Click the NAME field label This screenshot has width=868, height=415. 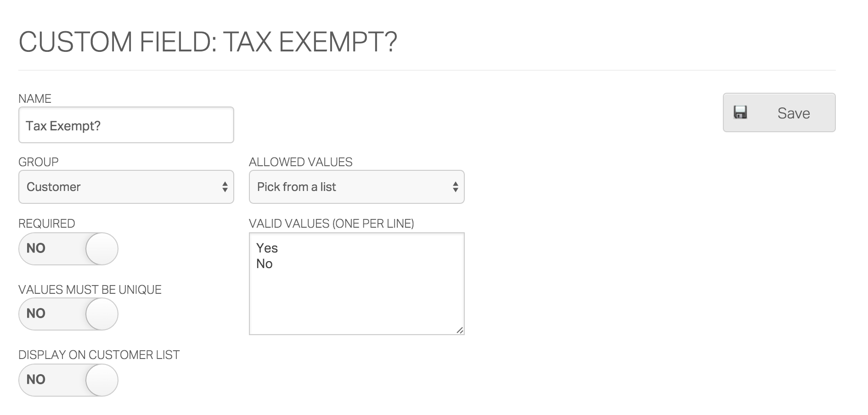click(x=34, y=99)
